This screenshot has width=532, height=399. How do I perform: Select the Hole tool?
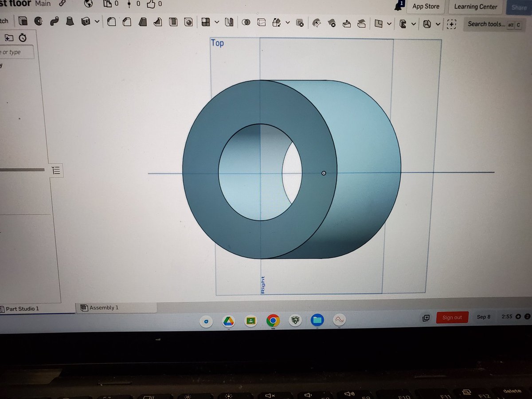click(x=188, y=22)
